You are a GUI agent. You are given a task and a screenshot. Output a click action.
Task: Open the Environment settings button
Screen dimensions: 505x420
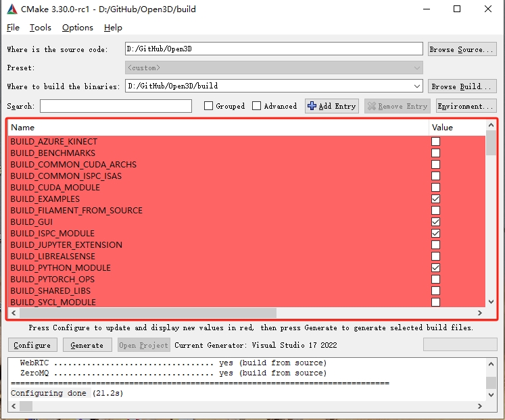coord(466,106)
